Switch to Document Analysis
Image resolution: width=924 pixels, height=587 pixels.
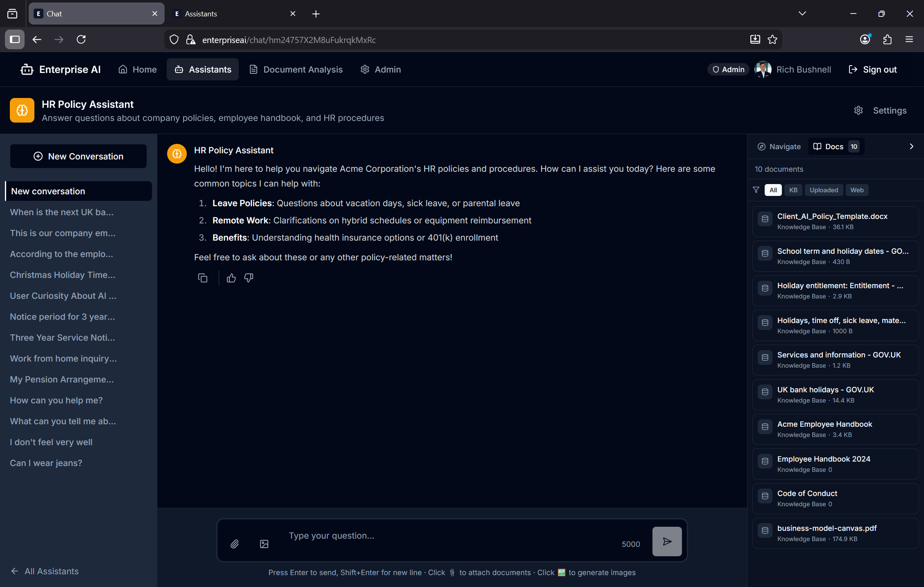pyautogui.click(x=296, y=69)
